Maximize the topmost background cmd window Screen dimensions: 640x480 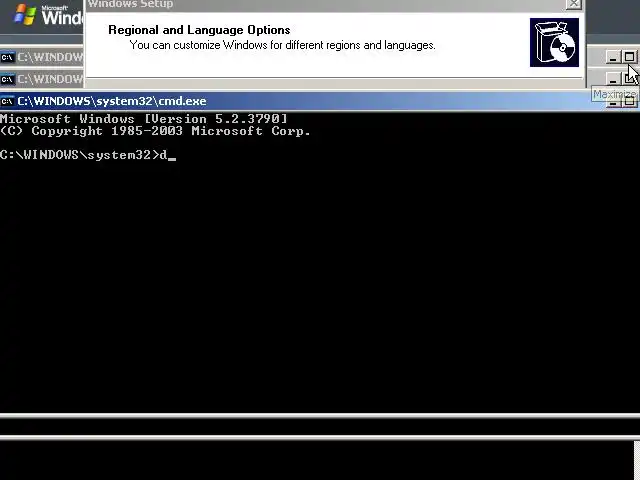(630, 57)
